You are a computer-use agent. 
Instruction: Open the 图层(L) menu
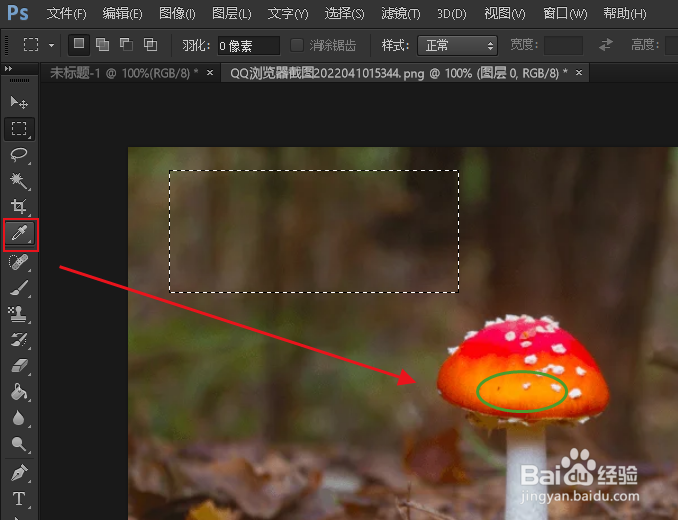(231, 14)
